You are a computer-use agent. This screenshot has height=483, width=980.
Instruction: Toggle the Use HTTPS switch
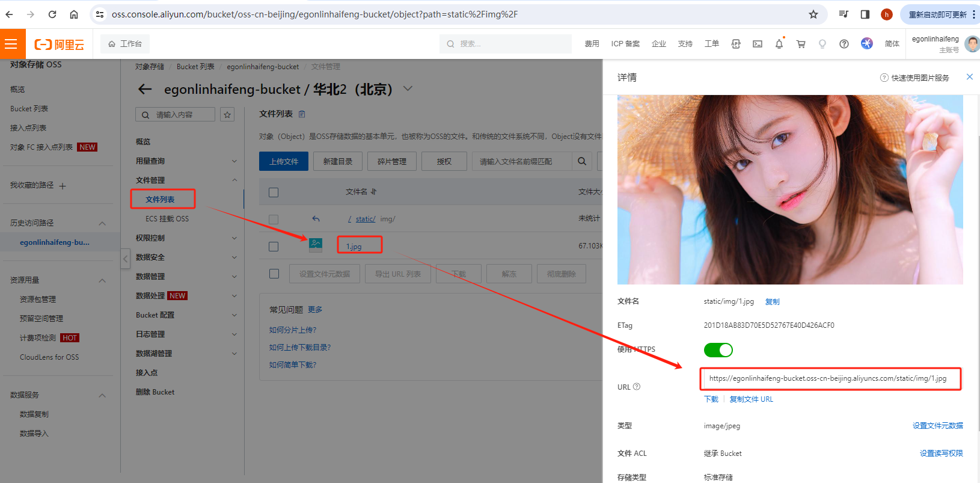[718, 350]
